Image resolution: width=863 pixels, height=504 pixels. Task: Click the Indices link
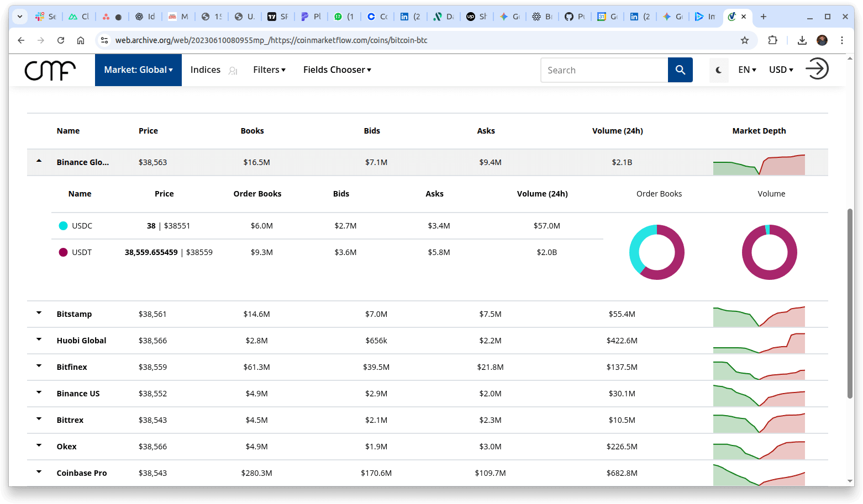click(x=206, y=70)
